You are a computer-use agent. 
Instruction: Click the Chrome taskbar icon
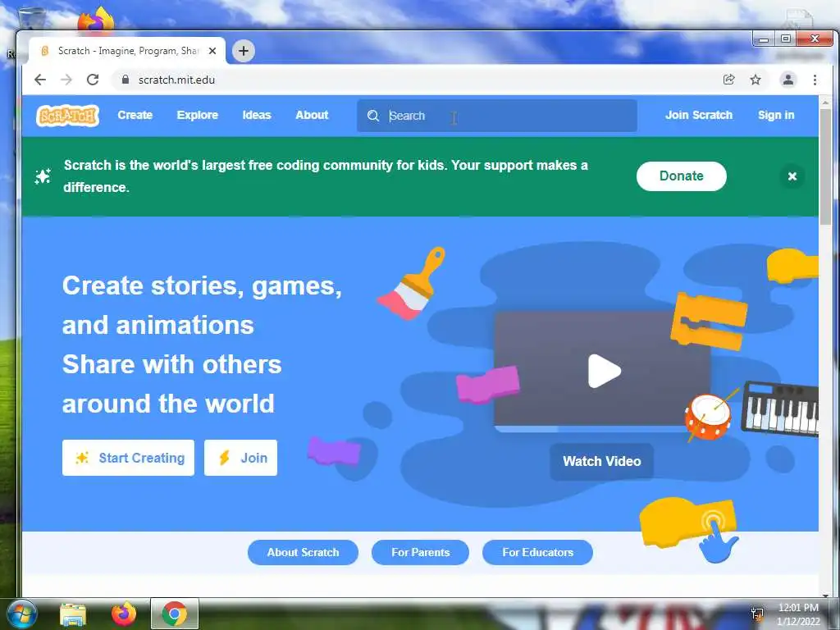coord(175,614)
